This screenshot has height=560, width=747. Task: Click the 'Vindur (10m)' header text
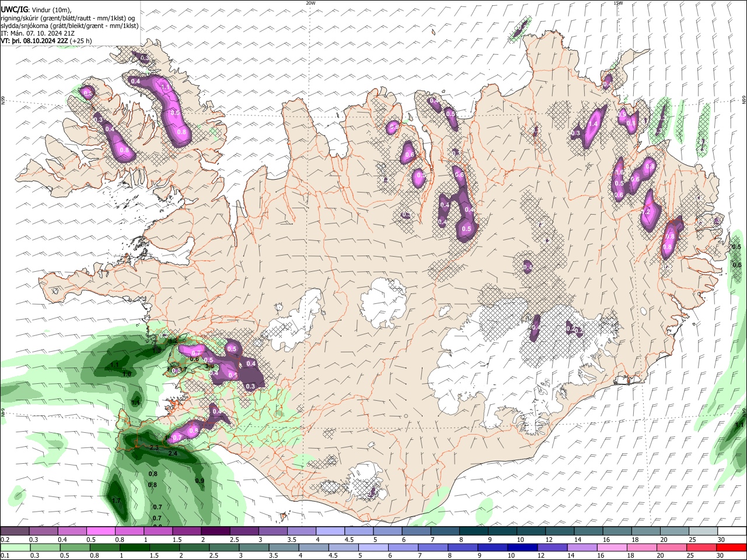click(x=50, y=9)
